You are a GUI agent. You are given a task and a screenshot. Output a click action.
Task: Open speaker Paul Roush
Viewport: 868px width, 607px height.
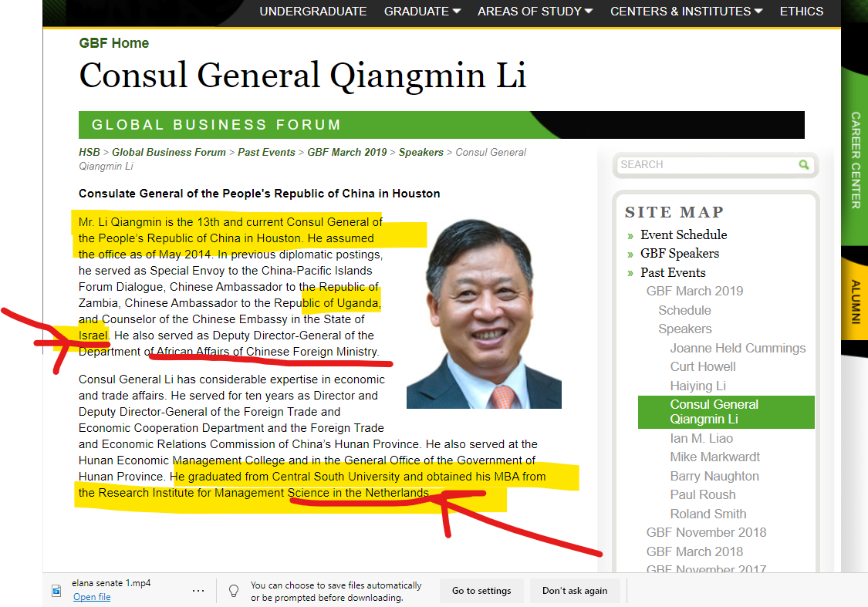pos(703,494)
